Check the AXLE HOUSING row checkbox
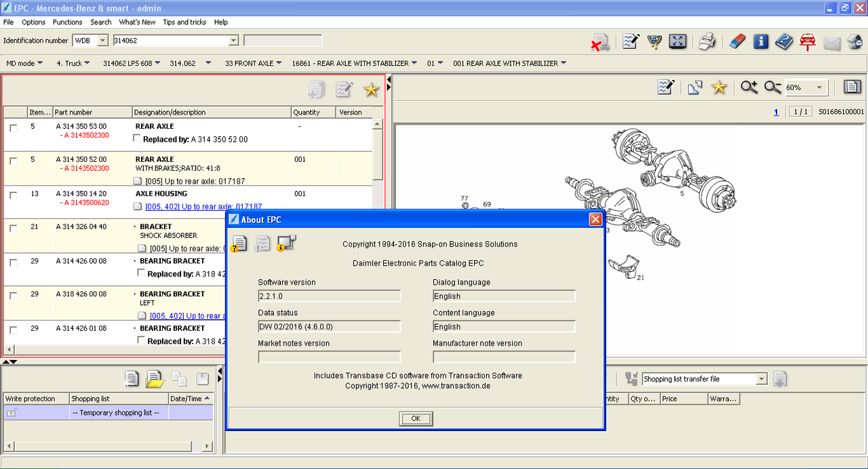Viewport: 868px width, 469px height. [14, 195]
